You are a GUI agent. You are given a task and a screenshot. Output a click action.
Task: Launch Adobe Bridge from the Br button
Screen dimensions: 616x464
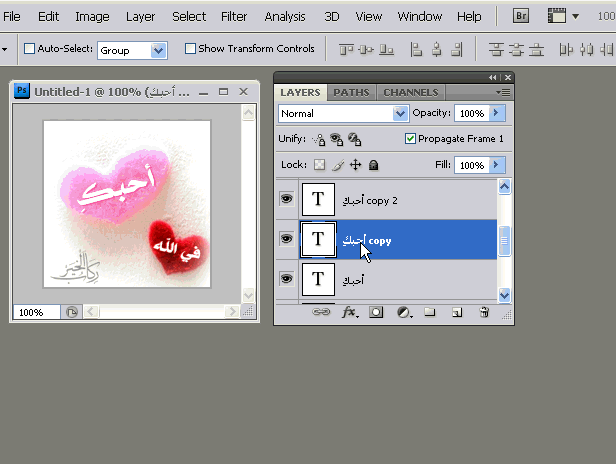pos(521,16)
